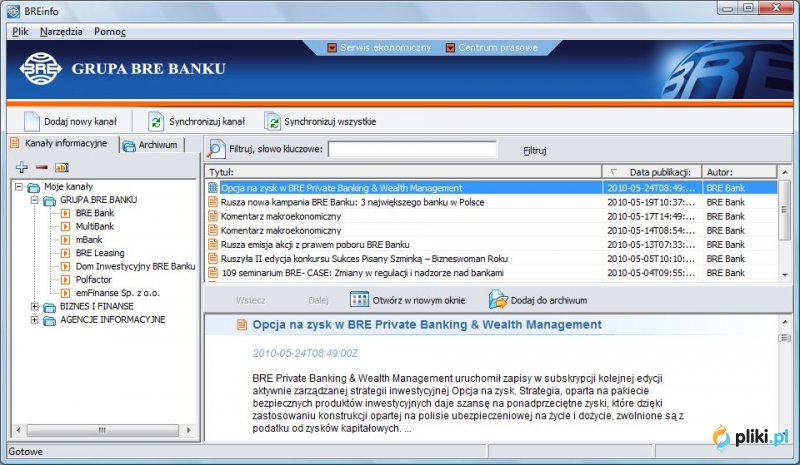This screenshot has height=465, width=800.
Task: Click right arrow of channel tree scrollbar
Action: coord(189,430)
